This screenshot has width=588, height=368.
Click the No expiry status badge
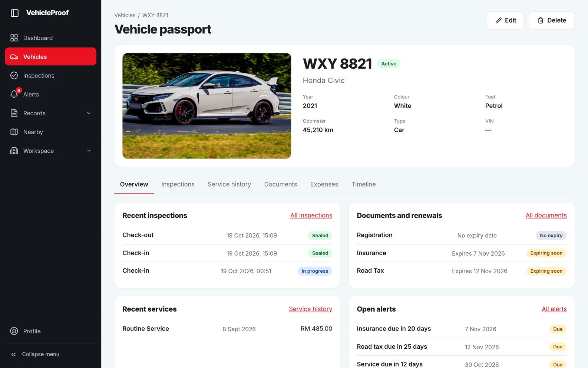[551, 236]
